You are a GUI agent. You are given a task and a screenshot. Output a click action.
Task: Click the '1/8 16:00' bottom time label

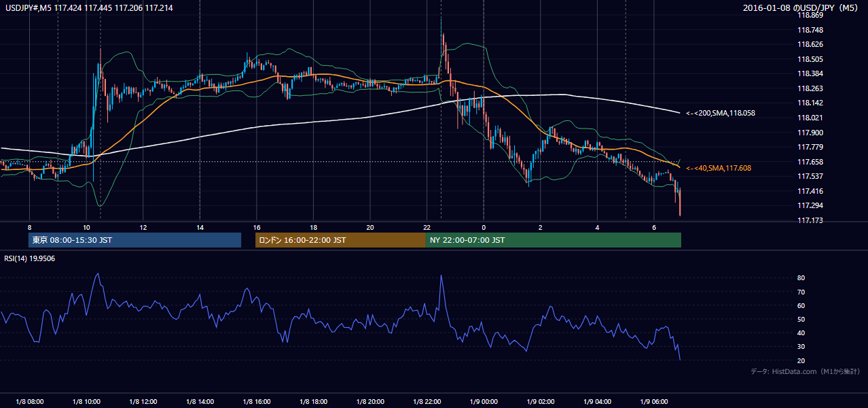(256, 401)
